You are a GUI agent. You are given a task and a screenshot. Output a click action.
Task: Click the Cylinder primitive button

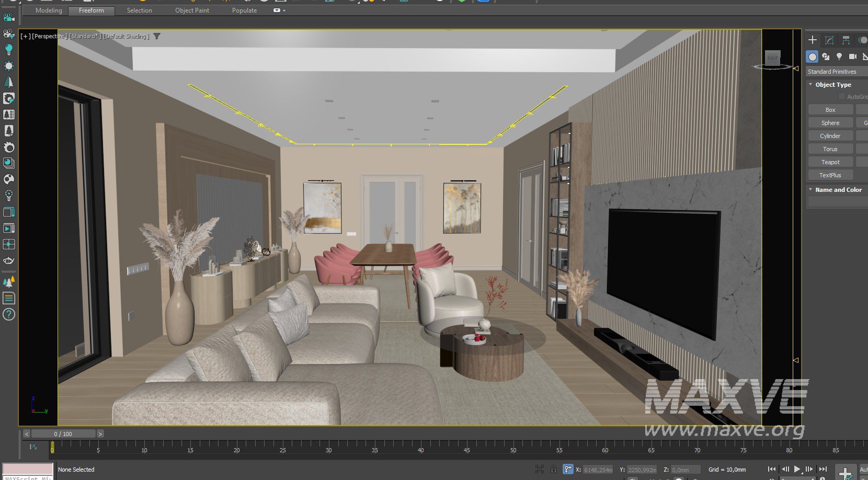point(830,136)
